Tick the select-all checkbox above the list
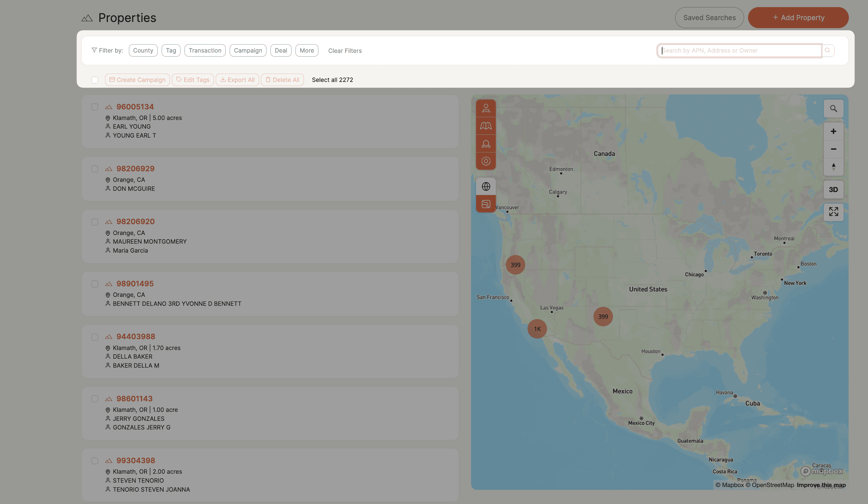This screenshot has height=504, width=868. [95, 80]
